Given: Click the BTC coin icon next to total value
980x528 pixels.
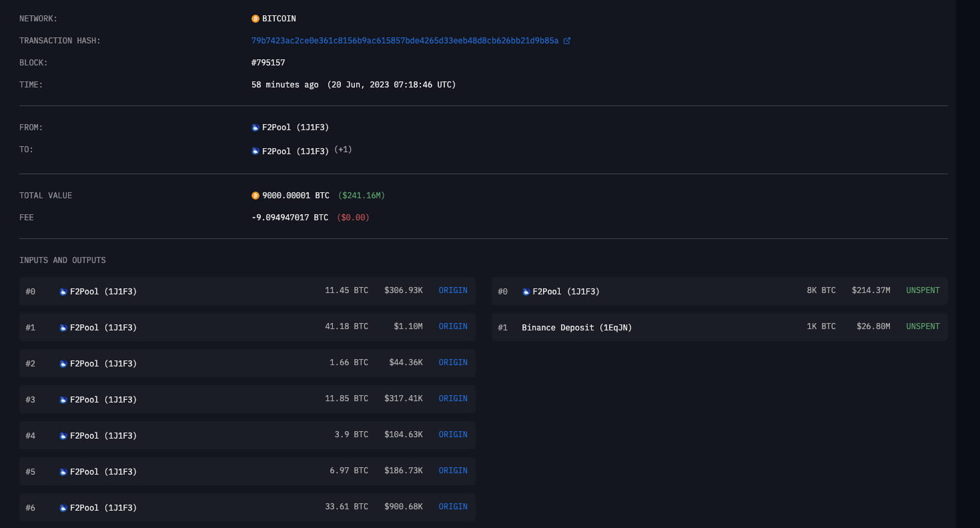Looking at the screenshot, I should (x=255, y=195).
